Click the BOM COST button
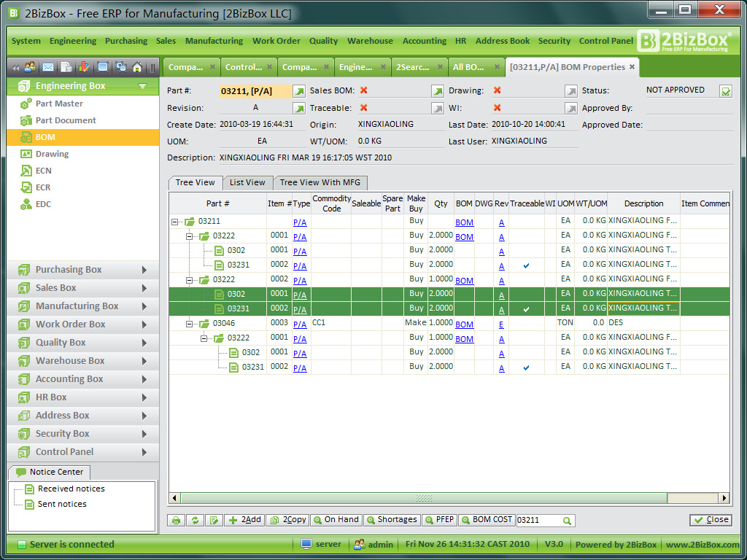 tap(487, 520)
